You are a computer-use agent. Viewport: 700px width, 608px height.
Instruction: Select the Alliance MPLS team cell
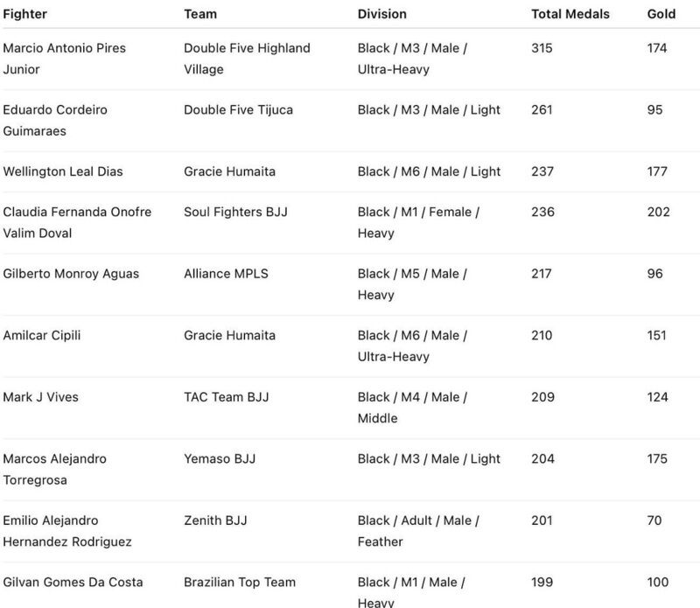click(226, 274)
